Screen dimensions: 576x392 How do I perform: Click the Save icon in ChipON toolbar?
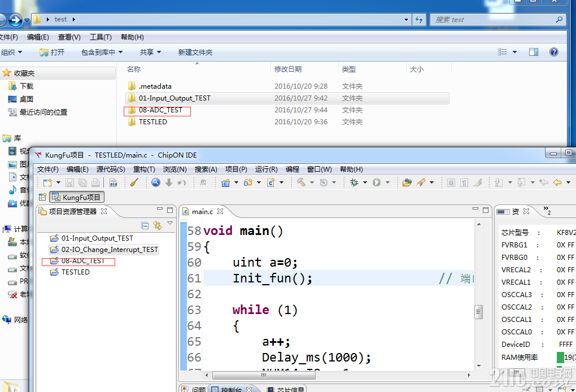(70, 182)
